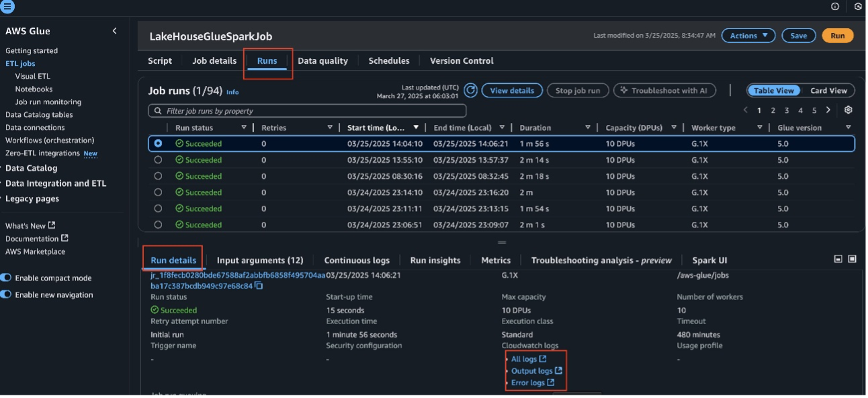Select the run started 03/25/2025 14:04:10
The height and width of the screenshot is (398, 868).
[158, 143]
